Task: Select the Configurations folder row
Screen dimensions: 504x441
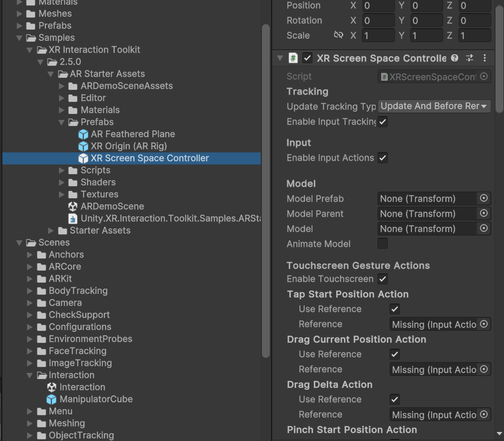Action: pyautogui.click(x=132, y=327)
